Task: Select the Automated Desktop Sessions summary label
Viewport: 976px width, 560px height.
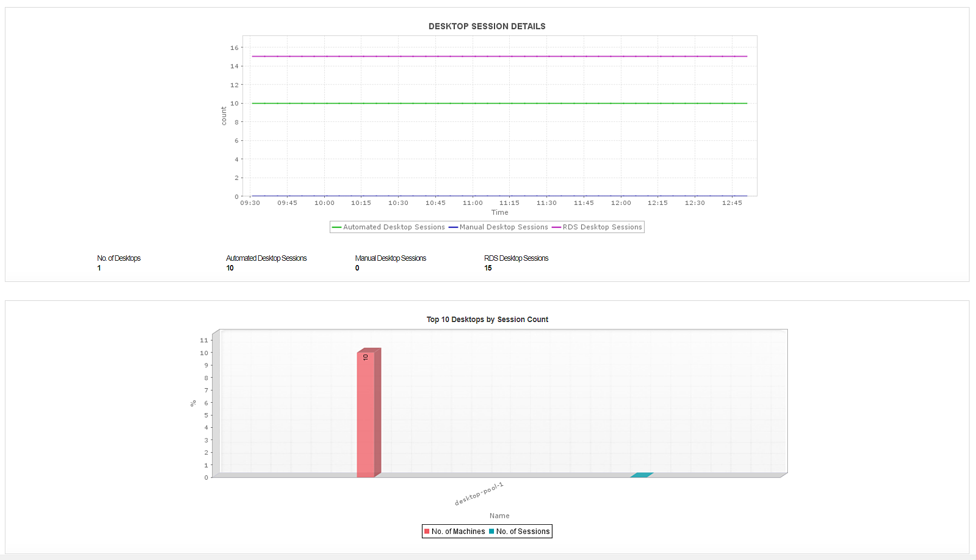Action: coord(266,258)
